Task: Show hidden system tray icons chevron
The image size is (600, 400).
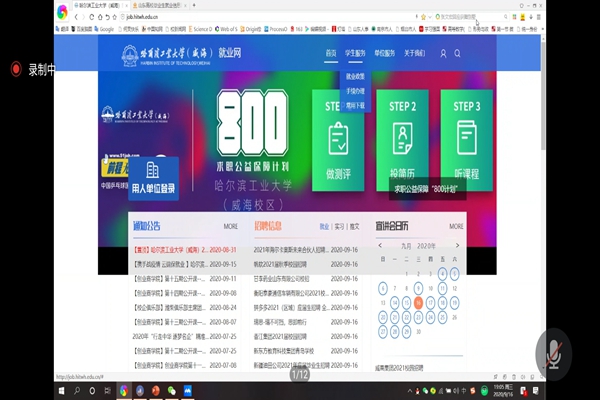Action: (410, 391)
